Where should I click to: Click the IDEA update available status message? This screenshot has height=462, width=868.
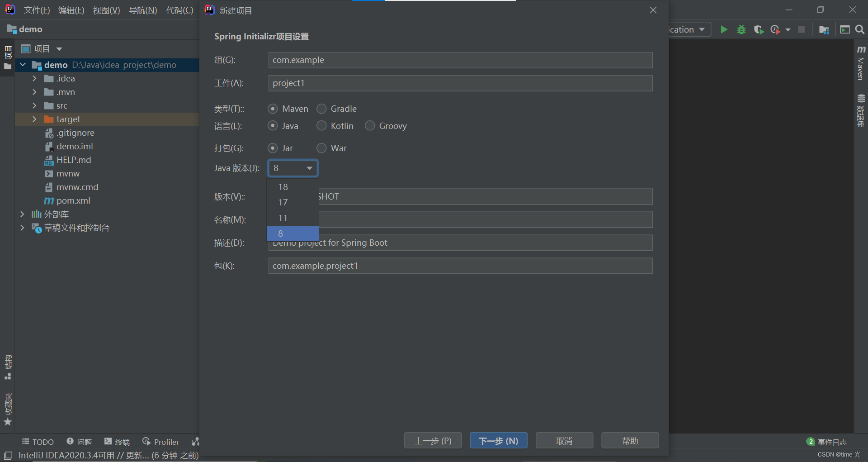[108, 455]
